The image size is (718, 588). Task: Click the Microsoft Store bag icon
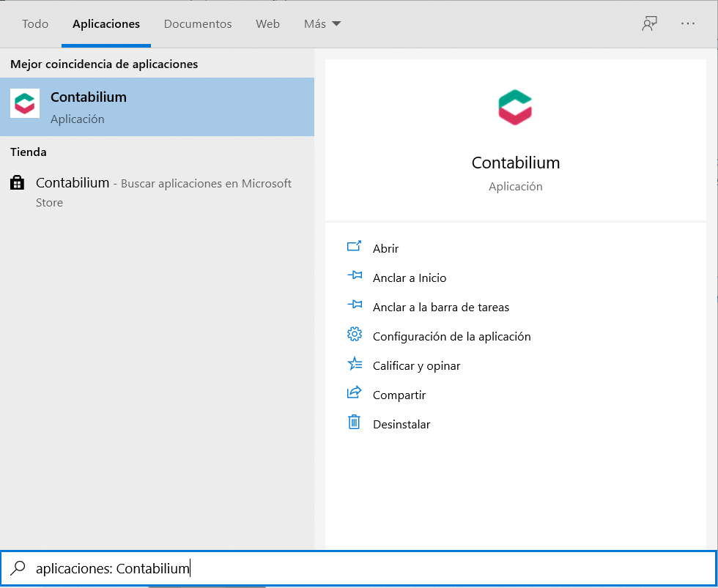tap(17, 182)
